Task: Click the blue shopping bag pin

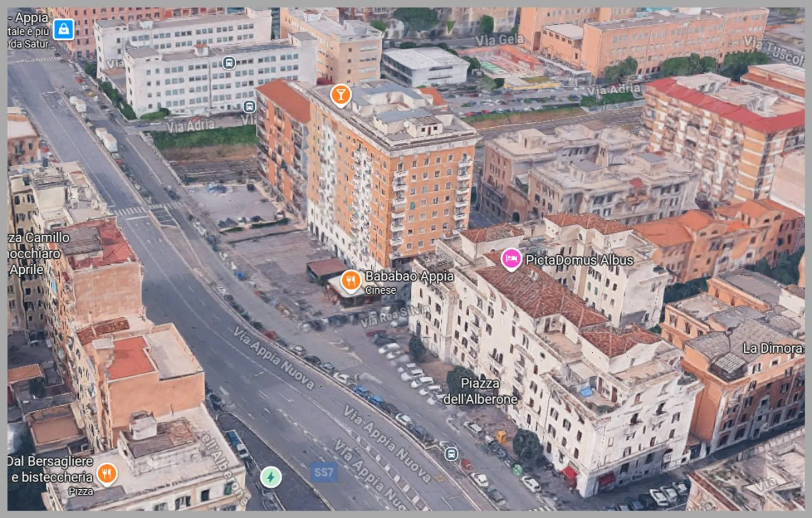Action: click(64, 29)
